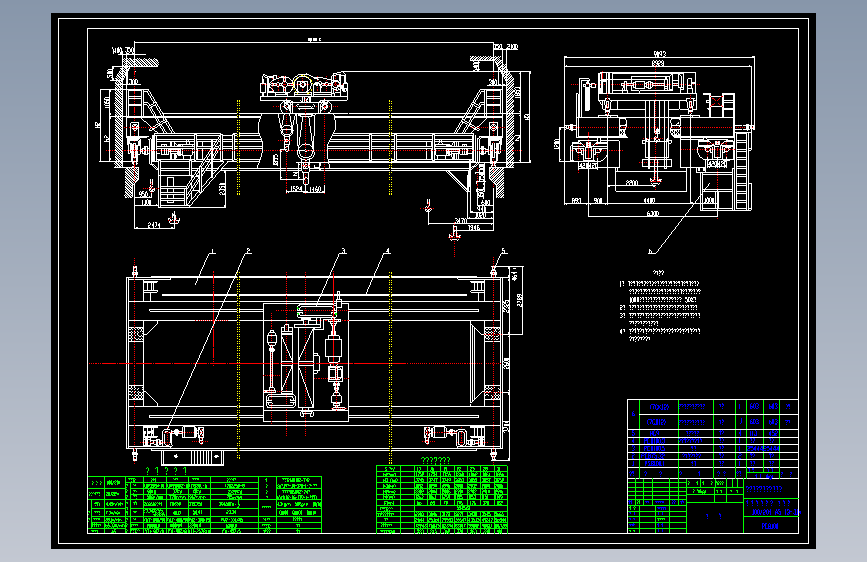Click the green specification table at bottom center
This screenshot has height=562, width=867.
coord(441,499)
